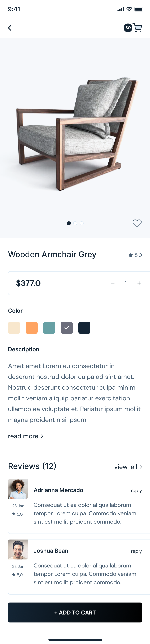
Task: Select the cream color swatch
Action: pyautogui.click(x=14, y=328)
